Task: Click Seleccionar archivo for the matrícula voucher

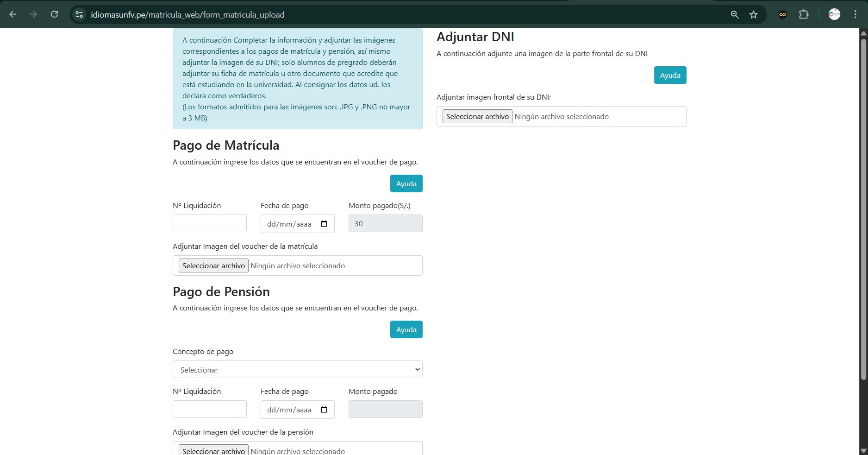Action: (213, 265)
